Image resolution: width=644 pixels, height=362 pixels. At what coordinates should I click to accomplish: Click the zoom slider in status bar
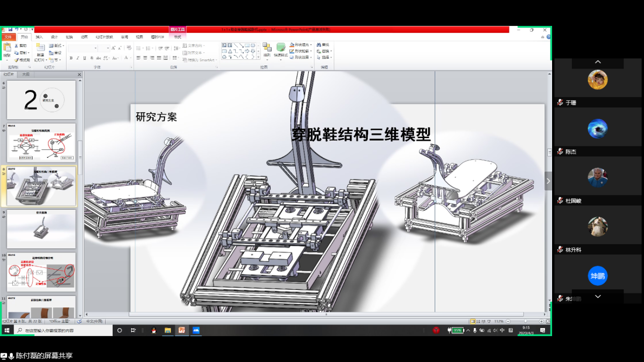[x=526, y=321]
